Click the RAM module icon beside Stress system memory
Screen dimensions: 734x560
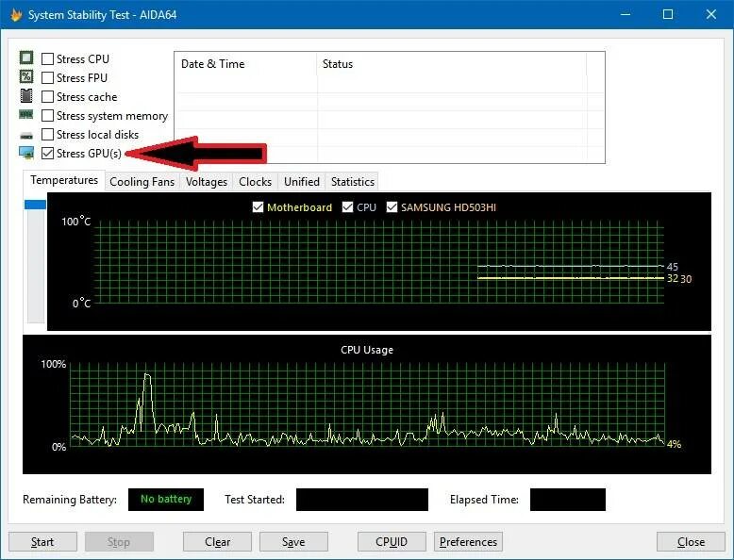click(26, 114)
